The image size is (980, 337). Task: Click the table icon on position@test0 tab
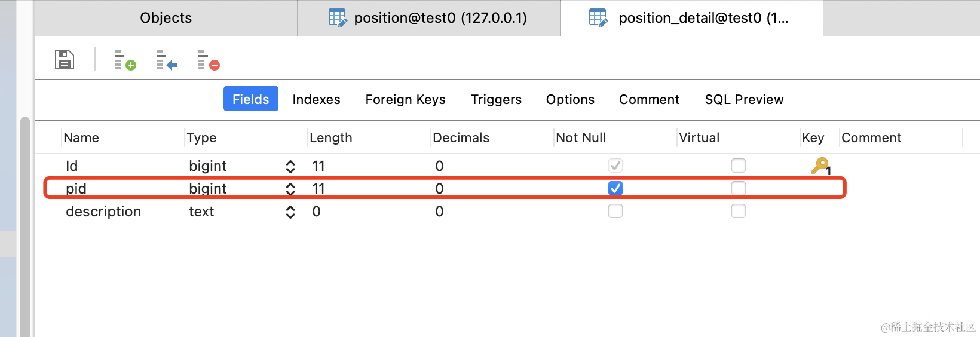point(338,18)
